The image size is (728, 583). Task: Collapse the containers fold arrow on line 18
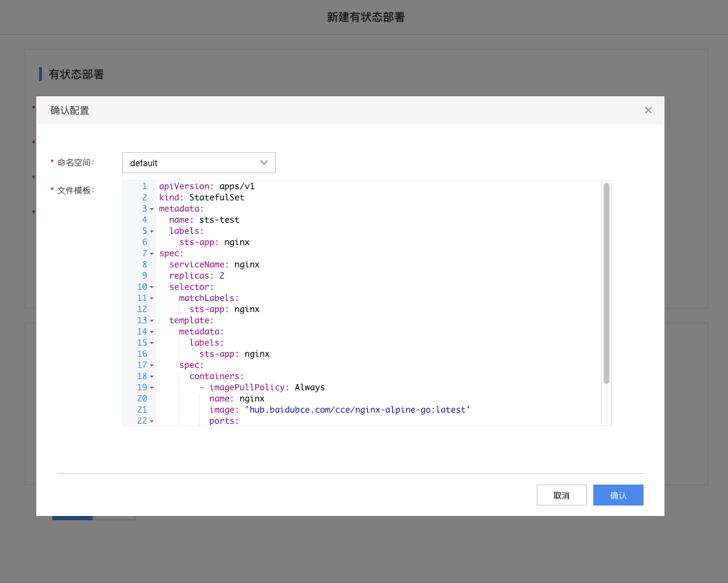pos(152,376)
